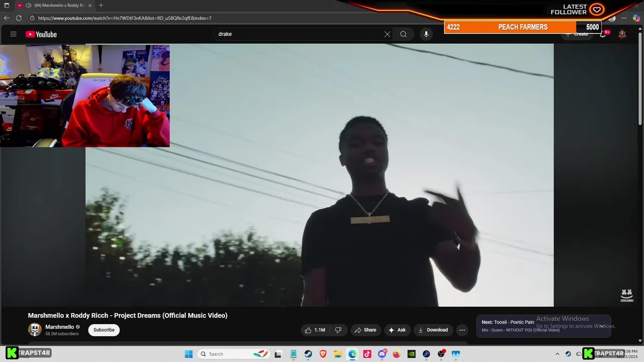This screenshot has width=644, height=362.
Task: Open File Explorer from the taskbar
Action: pyautogui.click(x=338, y=354)
